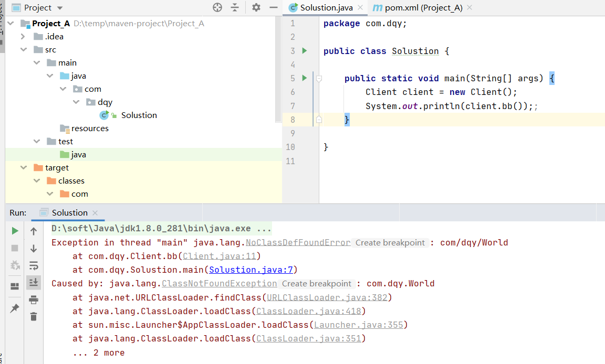Open the ClassLoader.java:418 link
This screenshot has height=364, width=605.
309,311
